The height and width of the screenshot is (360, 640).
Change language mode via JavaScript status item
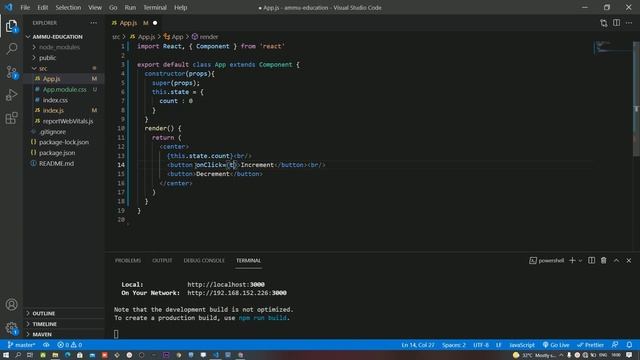(x=522, y=345)
